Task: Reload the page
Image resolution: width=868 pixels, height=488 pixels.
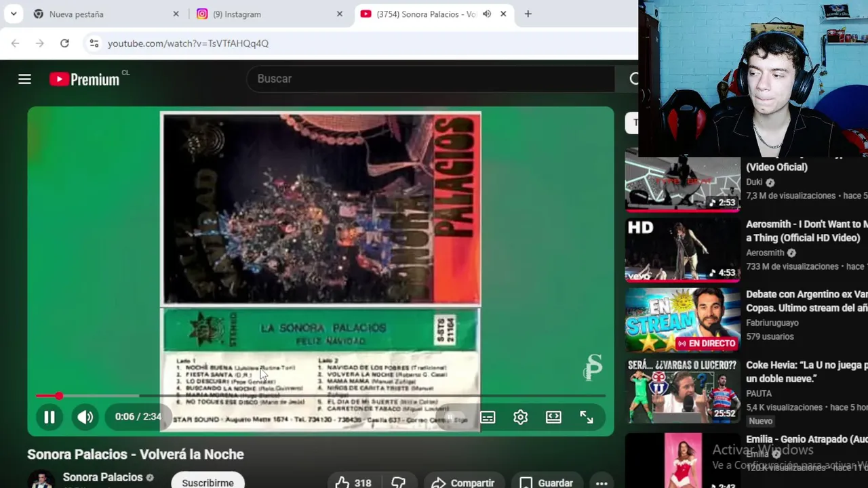Action: [64, 43]
